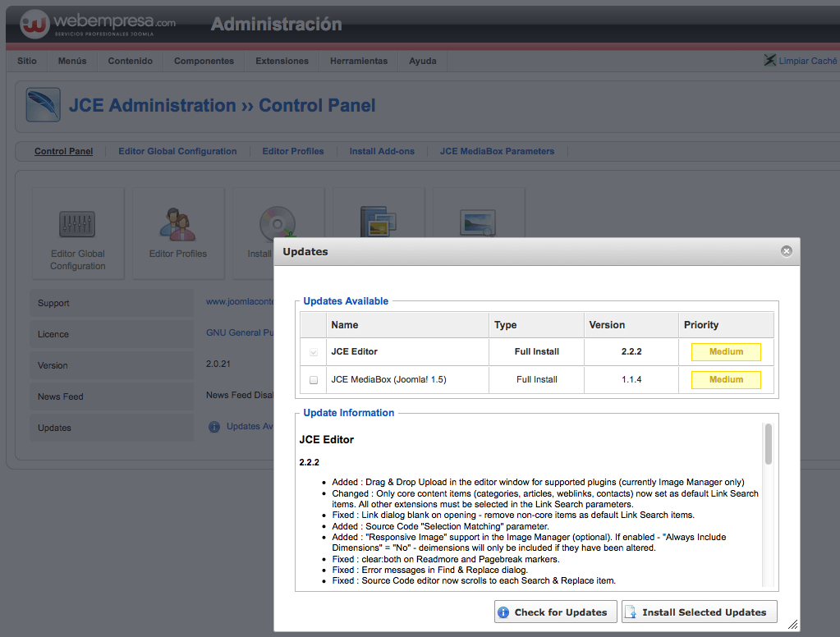The height and width of the screenshot is (637, 840).
Task: Switch to Editor Global Configuration tab
Action: click(177, 151)
